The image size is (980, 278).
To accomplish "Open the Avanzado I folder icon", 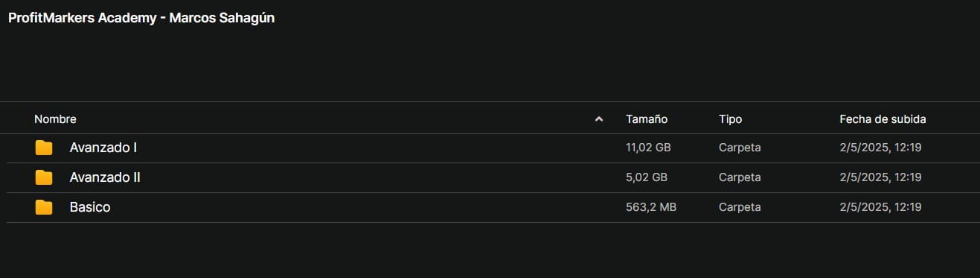I will 44,148.
